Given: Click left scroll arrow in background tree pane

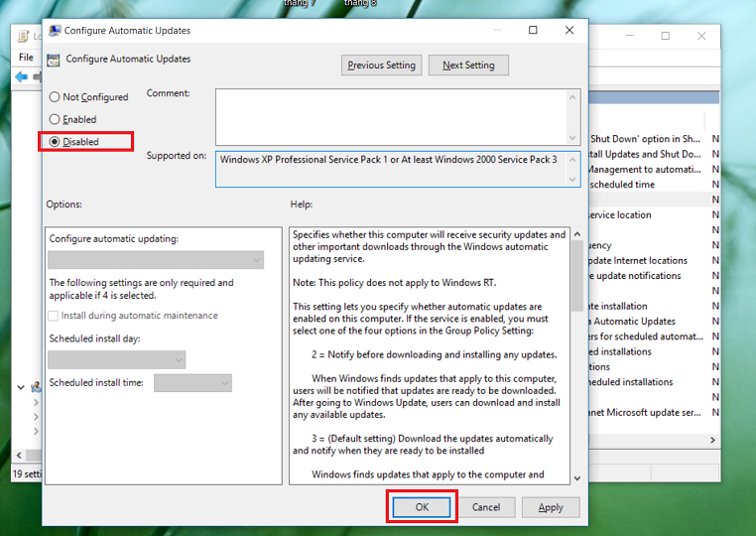Looking at the screenshot, I should (x=19, y=455).
